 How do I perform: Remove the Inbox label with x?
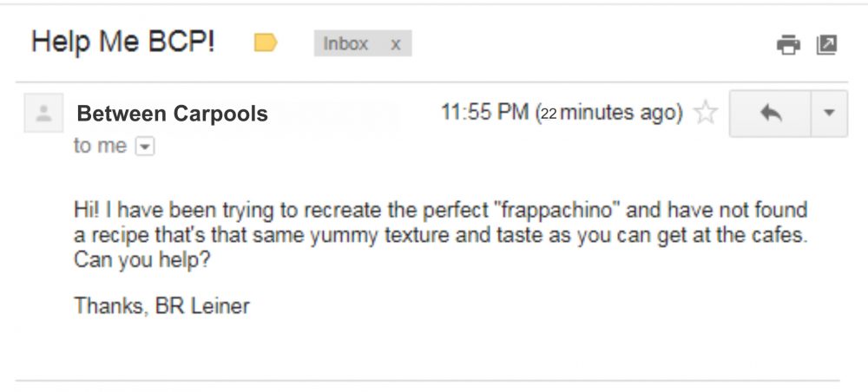pos(395,43)
